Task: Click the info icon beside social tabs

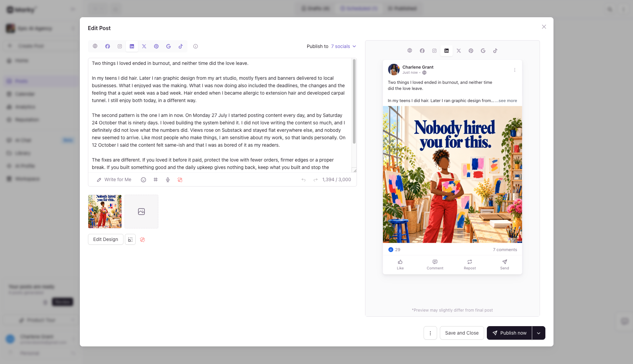Action: (x=196, y=46)
